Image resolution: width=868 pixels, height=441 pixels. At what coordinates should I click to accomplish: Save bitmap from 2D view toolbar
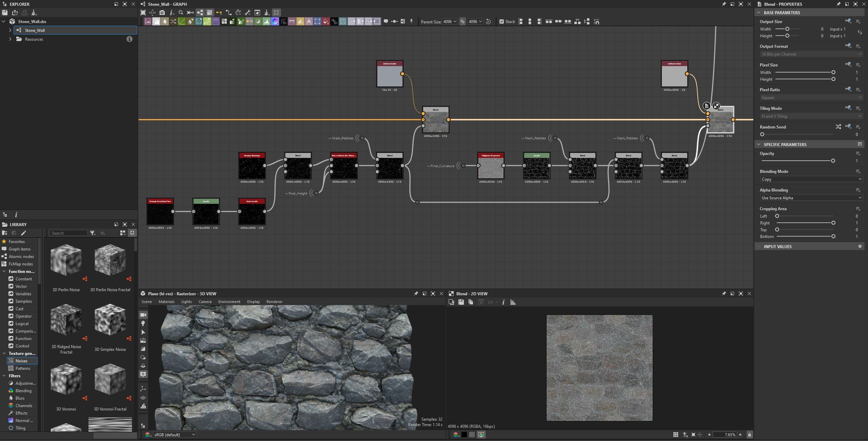click(461, 302)
